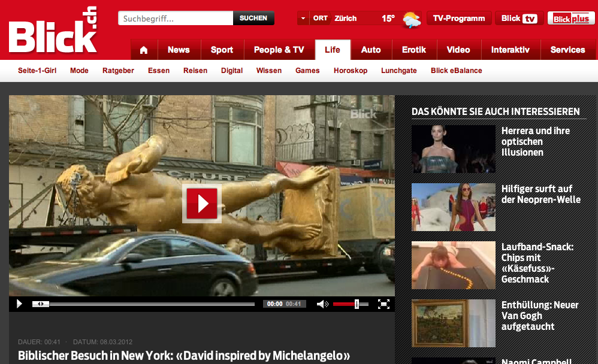Open the Services tab
Image resolution: width=598 pixels, height=364 pixels.
567,50
